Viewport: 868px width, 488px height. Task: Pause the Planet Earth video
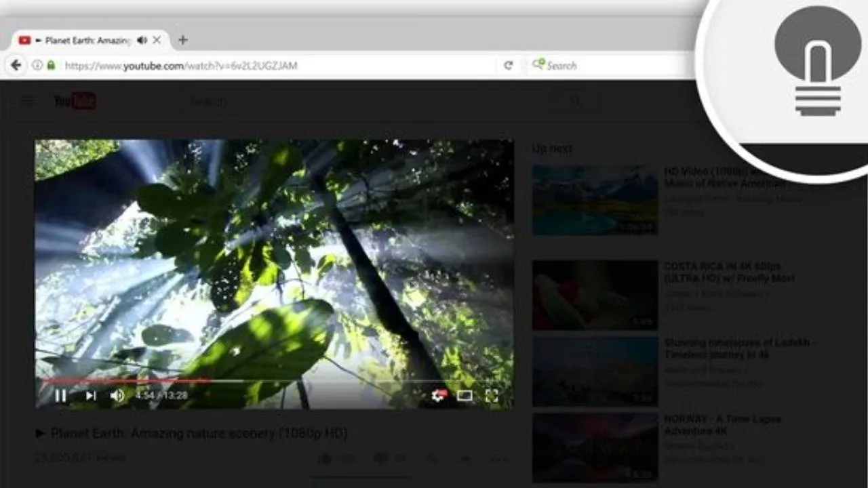(60, 396)
